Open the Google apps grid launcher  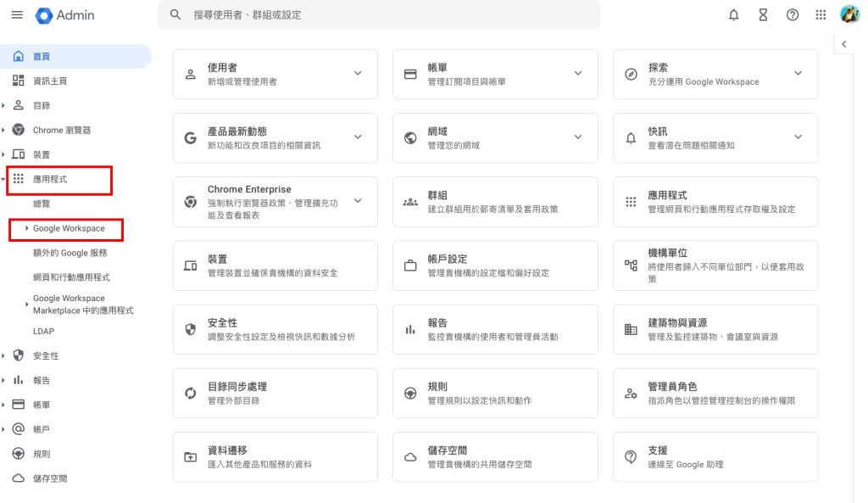coord(821,15)
